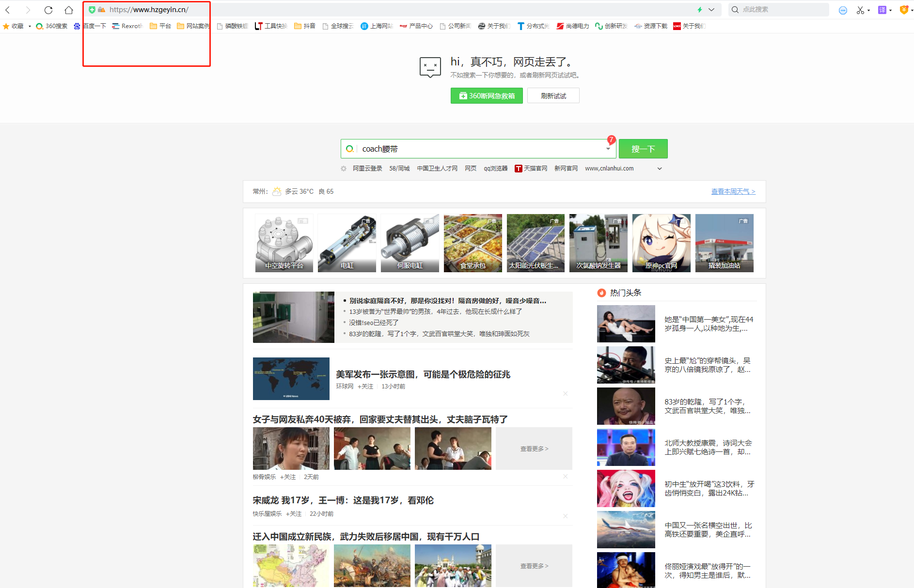This screenshot has height=588, width=914.
Task: Click the blue ad-block circle icon
Action: click(843, 10)
